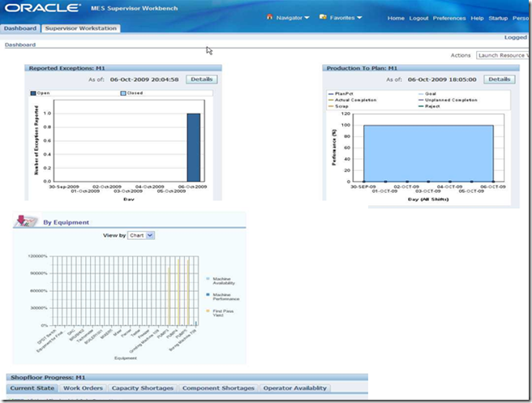Viewport: 532px width, 403px height.
Task: Select the Current State tab
Action: tap(32, 388)
